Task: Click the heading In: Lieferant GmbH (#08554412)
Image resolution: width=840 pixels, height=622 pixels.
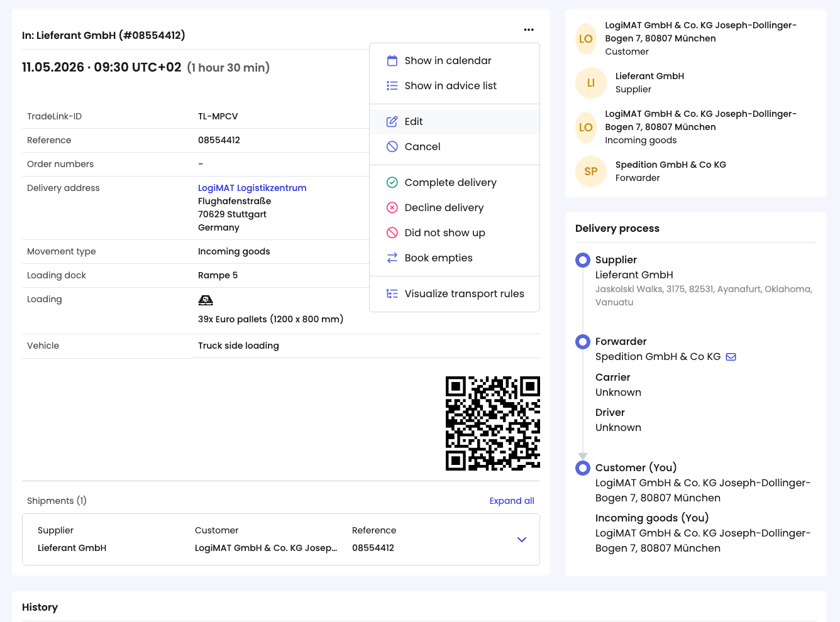Action: click(104, 35)
